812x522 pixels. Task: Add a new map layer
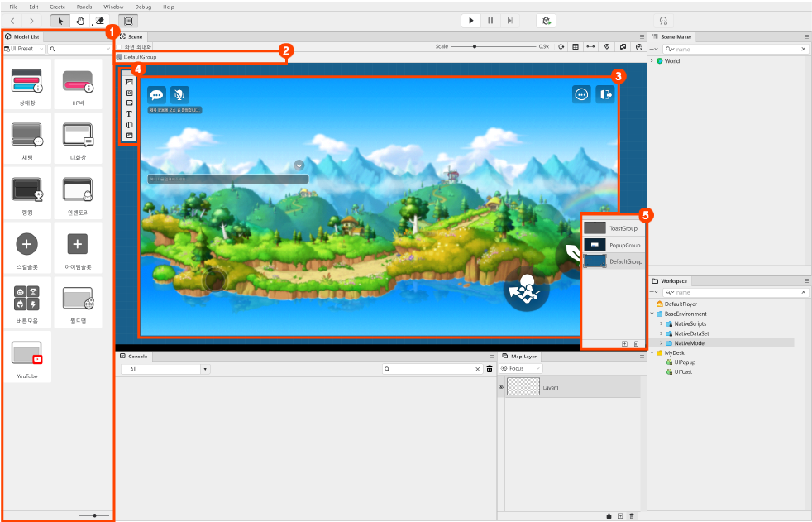pos(620,516)
